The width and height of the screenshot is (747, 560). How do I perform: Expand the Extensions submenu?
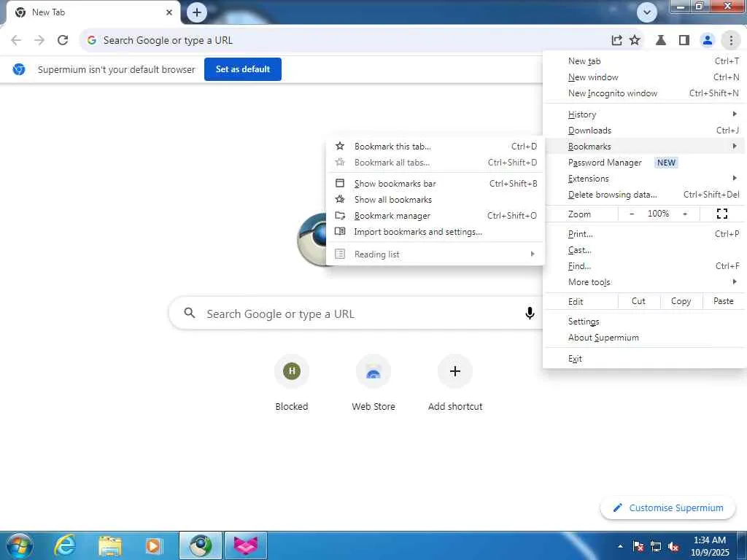tap(645, 179)
